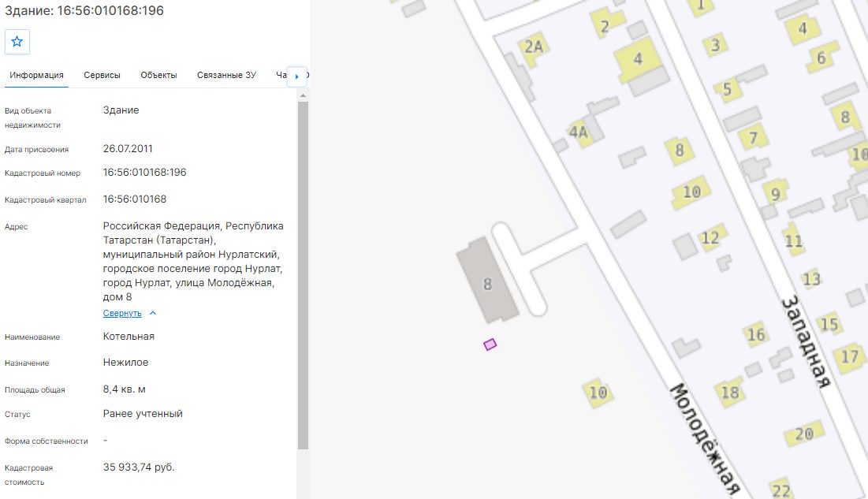Click house 15 on the map
The width and height of the screenshot is (868, 499).
pyautogui.click(x=829, y=323)
